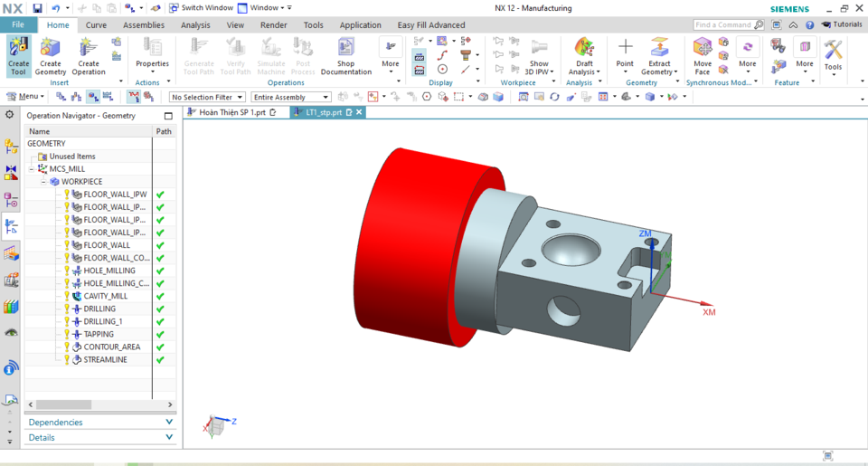Select the Move Face tool

click(703, 56)
